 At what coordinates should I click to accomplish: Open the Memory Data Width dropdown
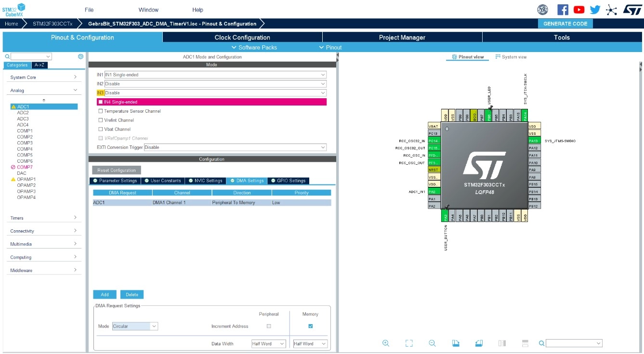[x=311, y=344]
